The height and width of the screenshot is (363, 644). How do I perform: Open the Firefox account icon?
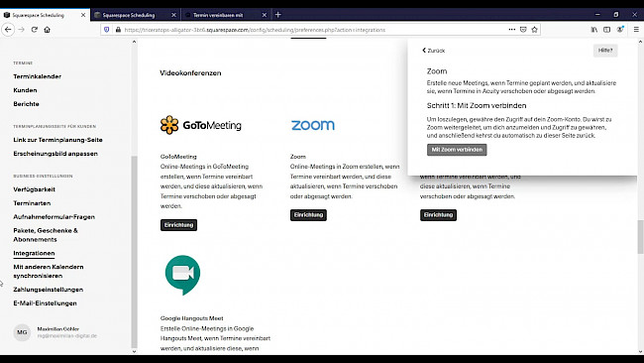coord(620,30)
